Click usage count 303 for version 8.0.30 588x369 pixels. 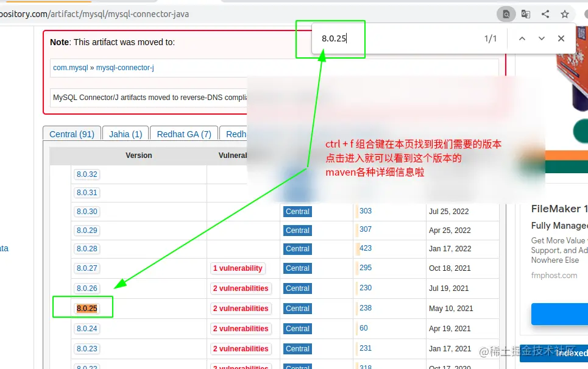tap(365, 211)
